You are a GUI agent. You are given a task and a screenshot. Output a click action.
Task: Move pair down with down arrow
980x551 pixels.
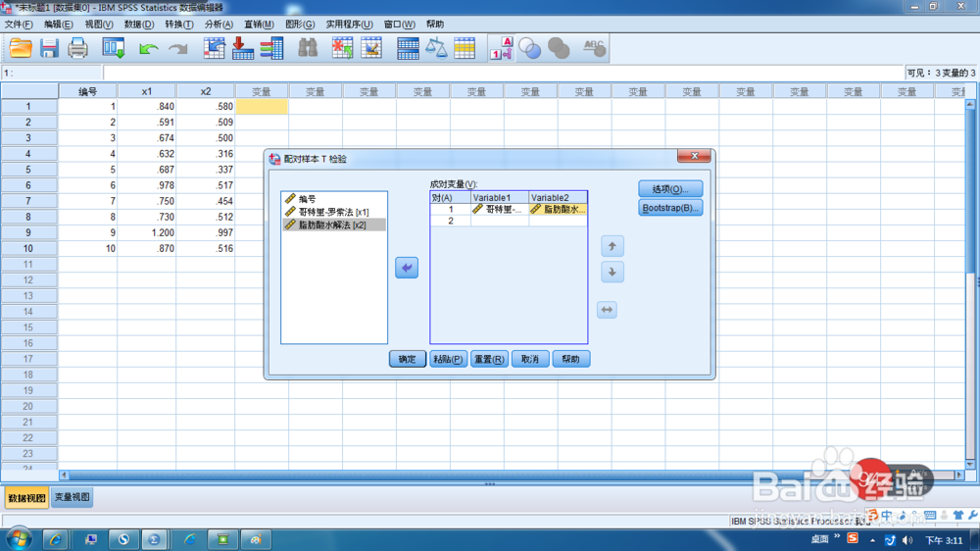(612, 272)
